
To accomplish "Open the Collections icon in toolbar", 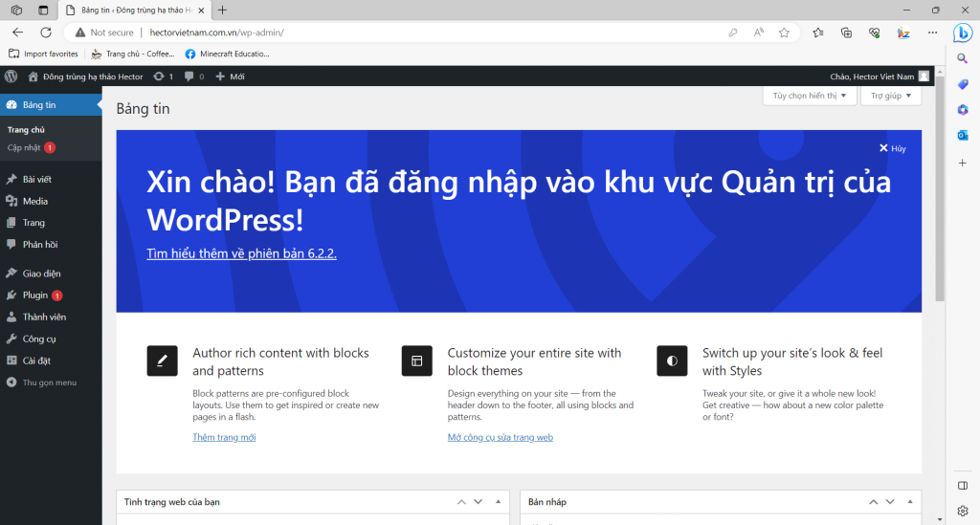I will coord(846,33).
